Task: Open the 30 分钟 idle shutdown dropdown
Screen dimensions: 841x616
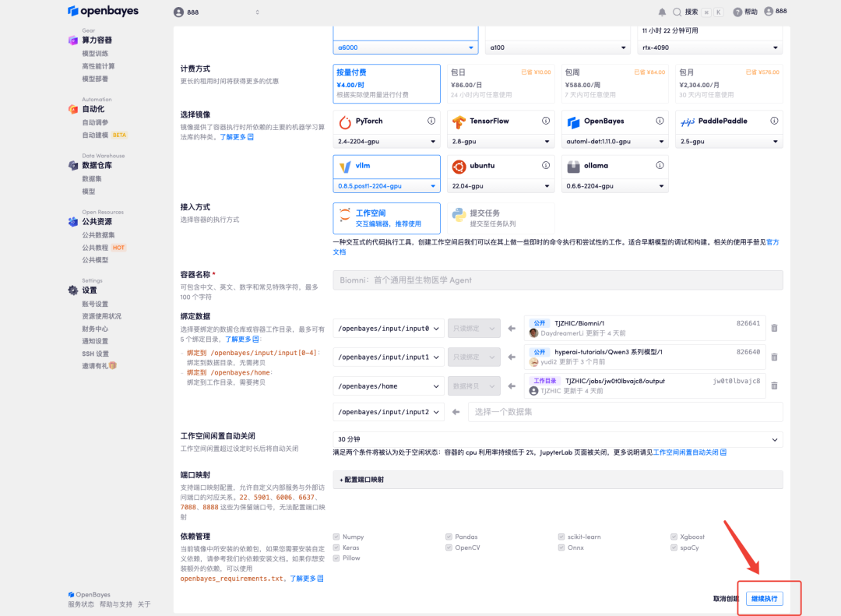Action: [x=558, y=439]
